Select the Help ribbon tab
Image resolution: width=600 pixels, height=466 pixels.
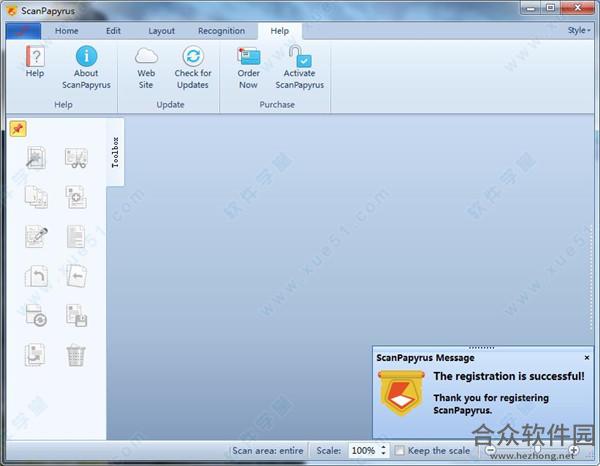click(x=280, y=31)
